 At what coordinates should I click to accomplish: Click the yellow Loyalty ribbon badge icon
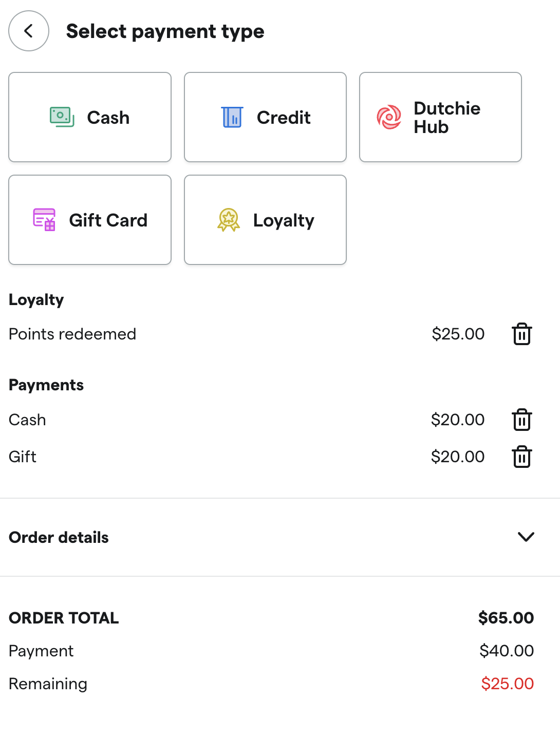[229, 220]
